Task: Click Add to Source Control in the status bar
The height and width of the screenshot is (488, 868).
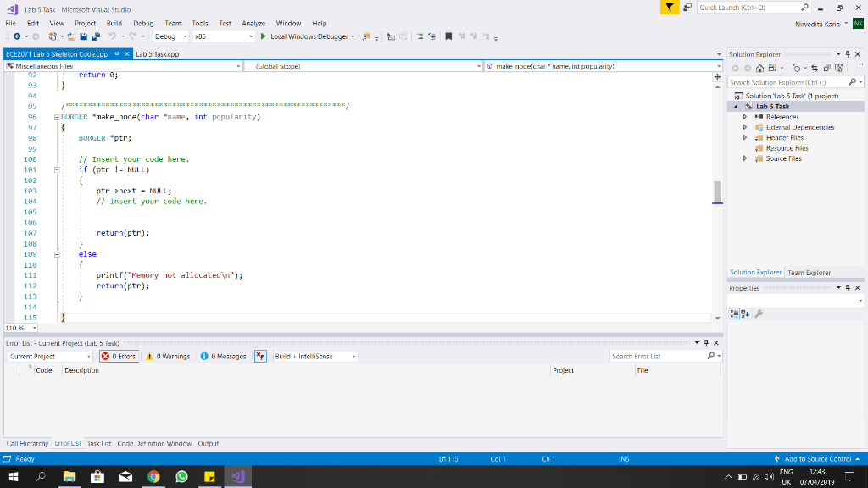Action: click(817, 458)
